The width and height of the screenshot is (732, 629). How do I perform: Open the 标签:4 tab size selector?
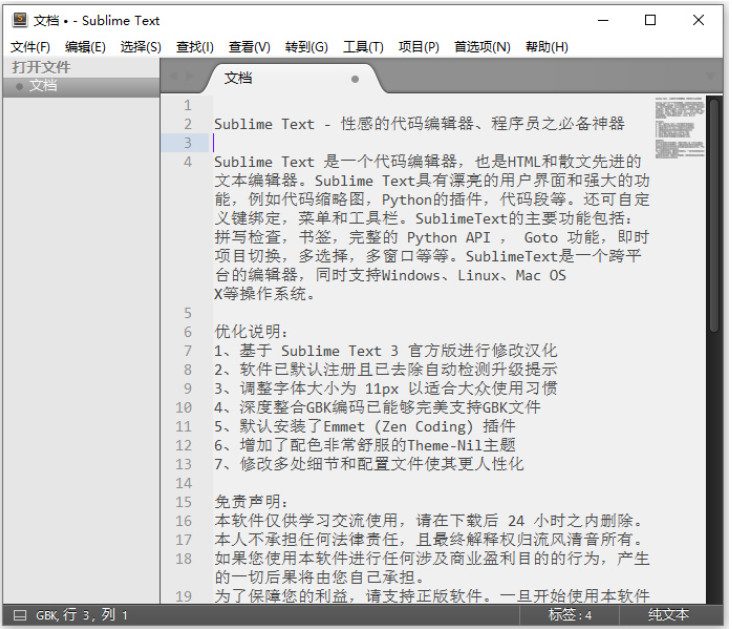click(570, 615)
